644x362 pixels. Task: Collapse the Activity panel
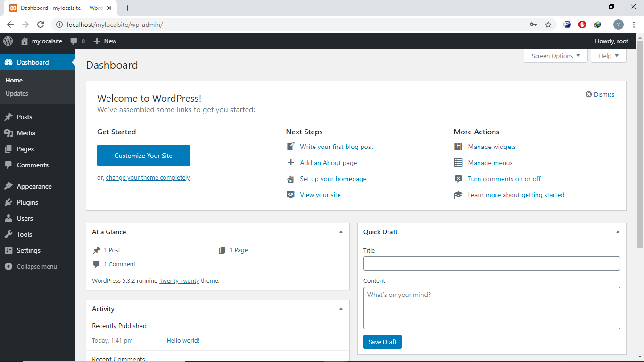tap(341, 309)
